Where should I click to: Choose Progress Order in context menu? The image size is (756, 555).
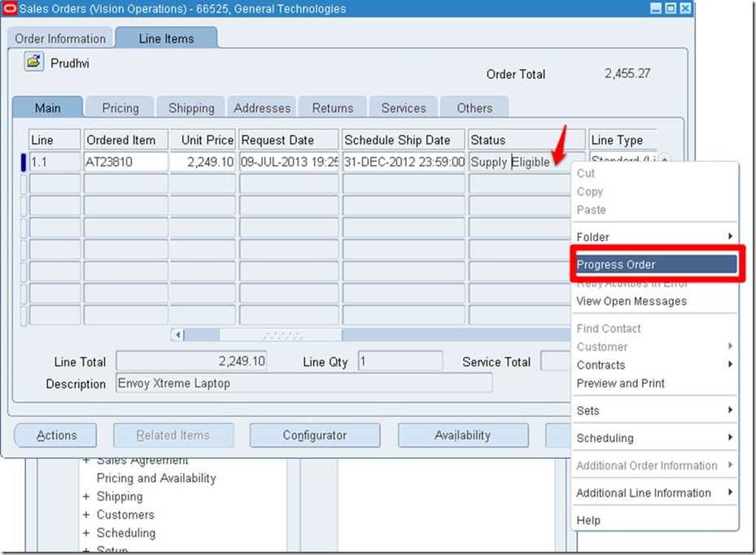(656, 264)
